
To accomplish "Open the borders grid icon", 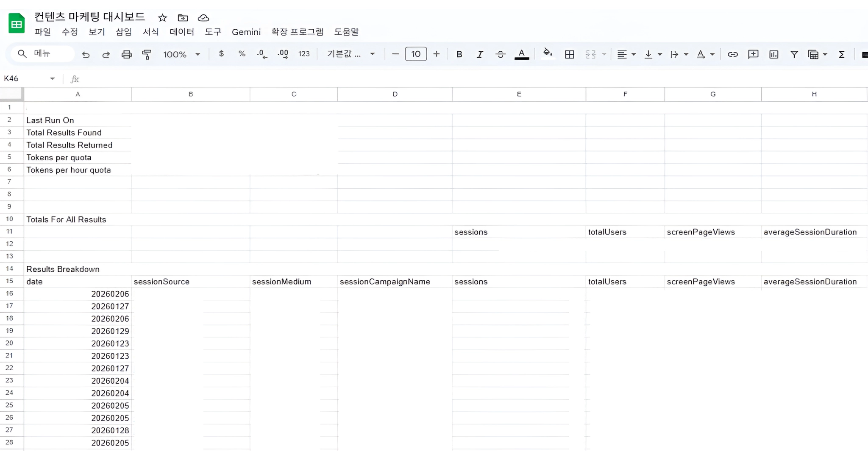I will (x=569, y=54).
